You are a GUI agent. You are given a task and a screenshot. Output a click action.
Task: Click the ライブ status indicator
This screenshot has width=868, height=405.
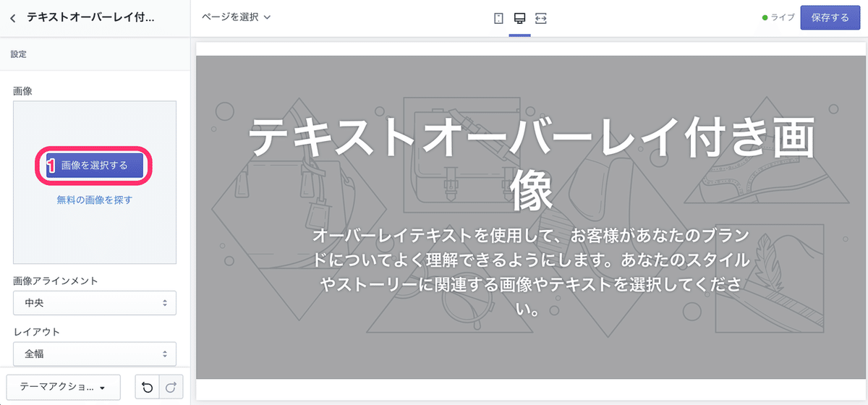[x=778, y=17]
